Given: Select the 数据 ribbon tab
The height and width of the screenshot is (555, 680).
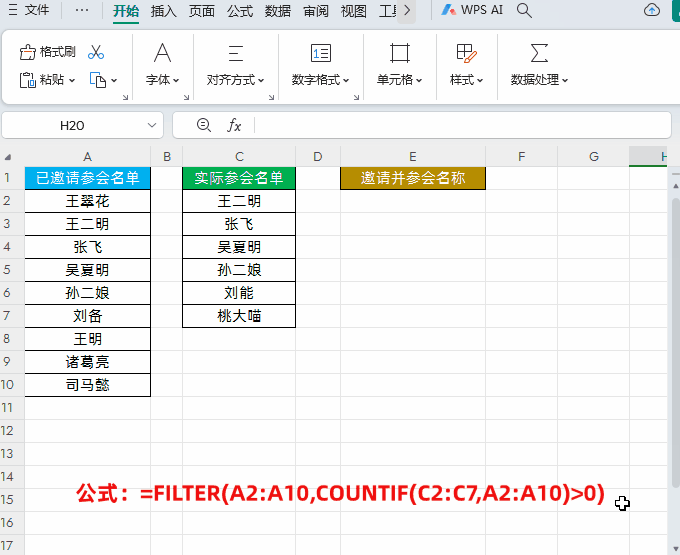Looking at the screenshot, I should [x=278, y=11].
